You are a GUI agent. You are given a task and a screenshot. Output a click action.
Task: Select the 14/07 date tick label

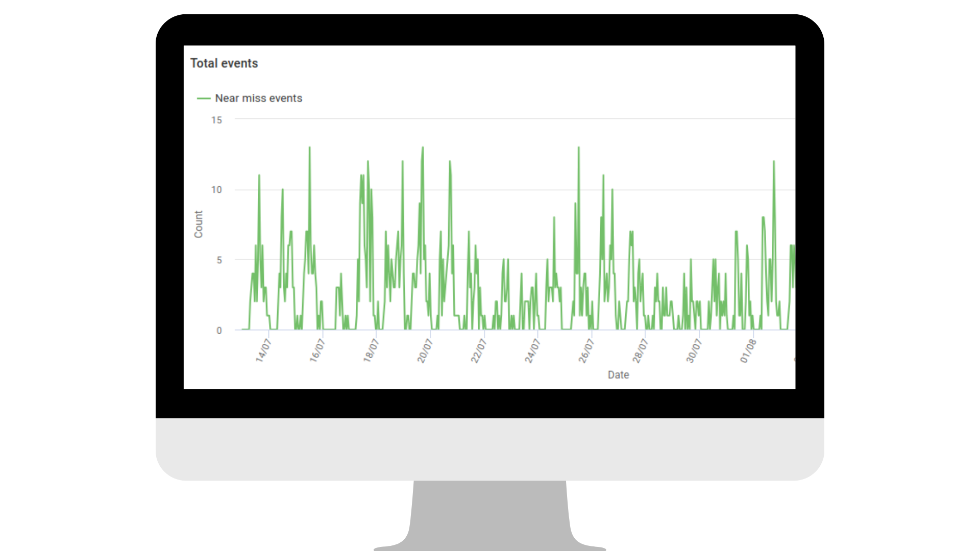[263, 347]
